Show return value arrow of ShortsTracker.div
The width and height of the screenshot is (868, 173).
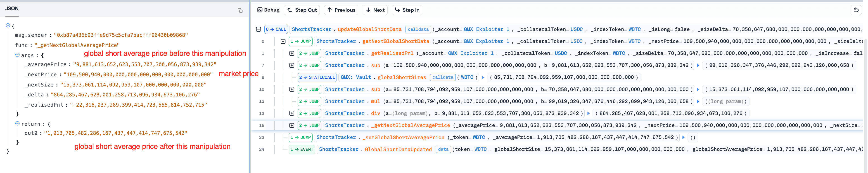[x=588, y=113]
